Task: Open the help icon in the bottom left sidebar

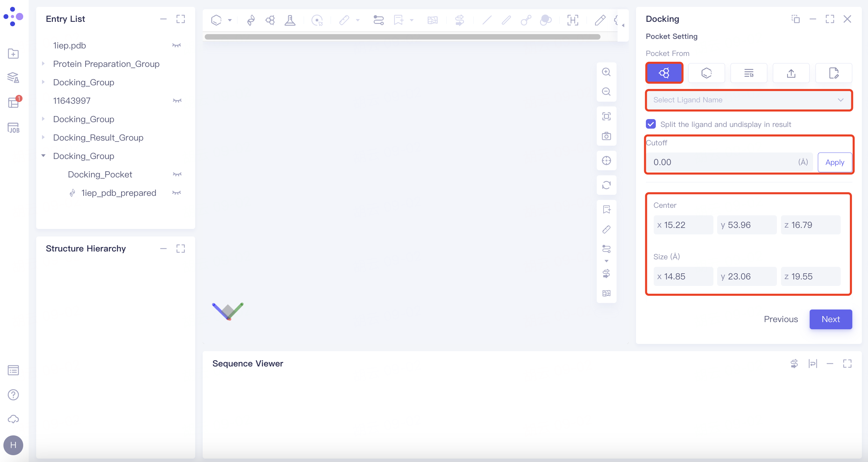Action: (x=13, y=395)
